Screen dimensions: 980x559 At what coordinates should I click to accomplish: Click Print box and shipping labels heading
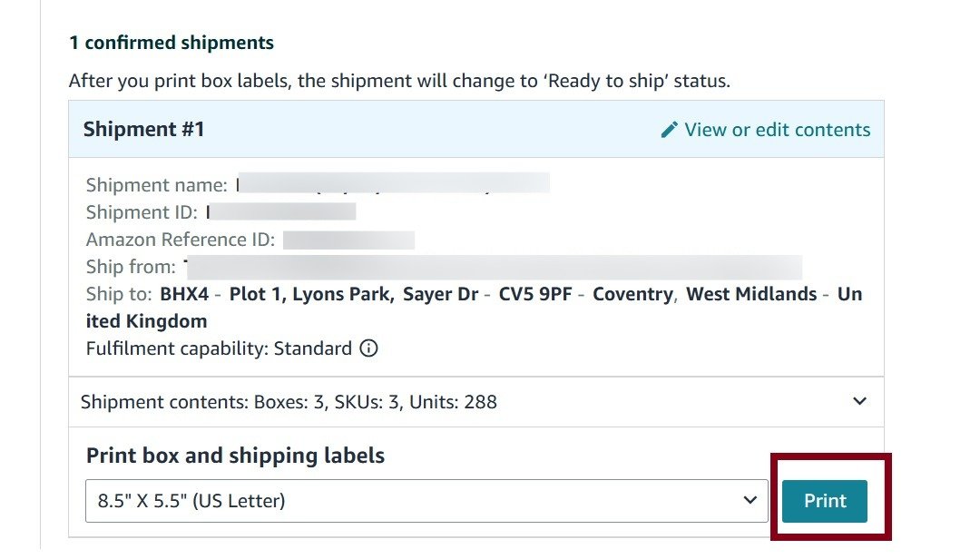[x=235, y=456]
